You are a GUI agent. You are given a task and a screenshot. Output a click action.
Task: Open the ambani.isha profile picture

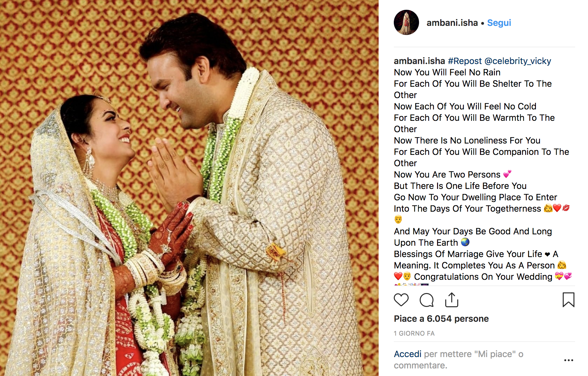pyautogui.click(x=406, y=22)
